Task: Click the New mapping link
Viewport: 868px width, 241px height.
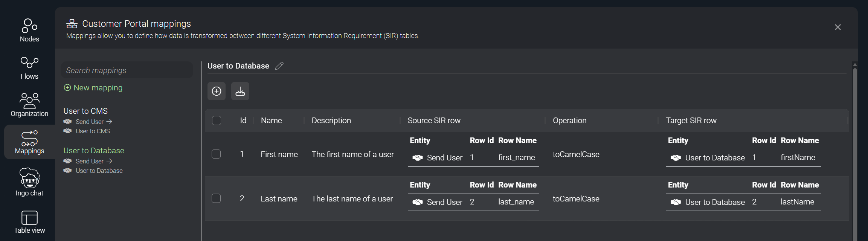Action: 98,88
